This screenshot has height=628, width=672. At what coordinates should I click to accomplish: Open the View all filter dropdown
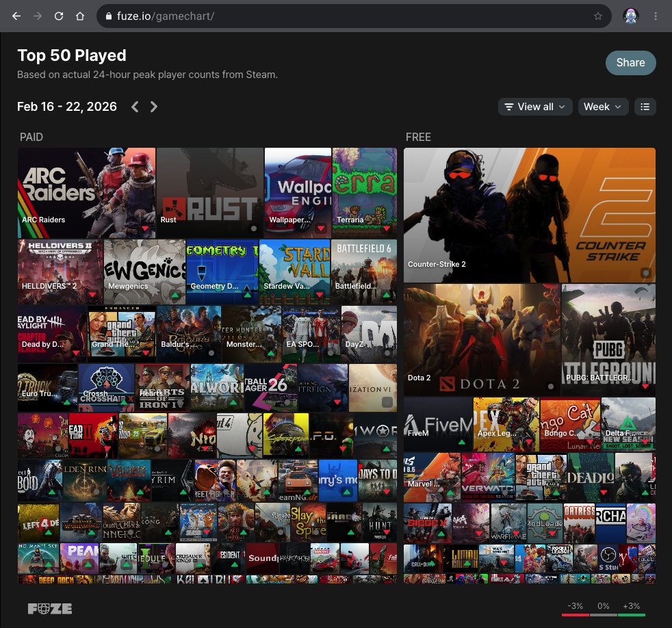click(x=535, y=107)
